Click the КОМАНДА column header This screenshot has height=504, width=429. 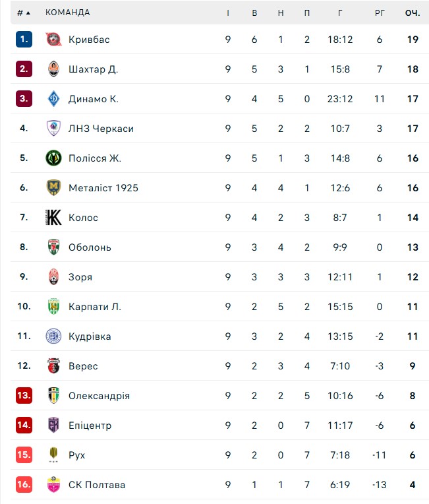coord(67,13)
